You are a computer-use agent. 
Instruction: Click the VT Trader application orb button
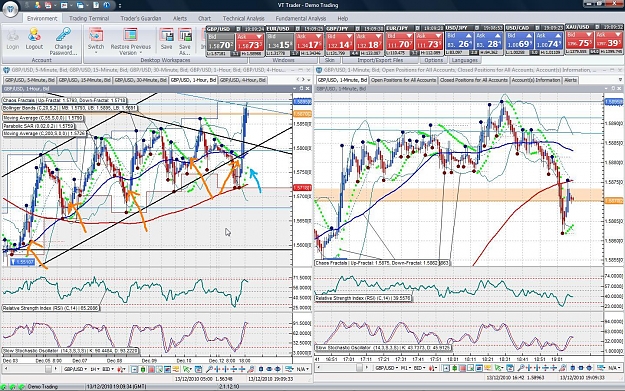pyautogui.click(x=10, y=9)
